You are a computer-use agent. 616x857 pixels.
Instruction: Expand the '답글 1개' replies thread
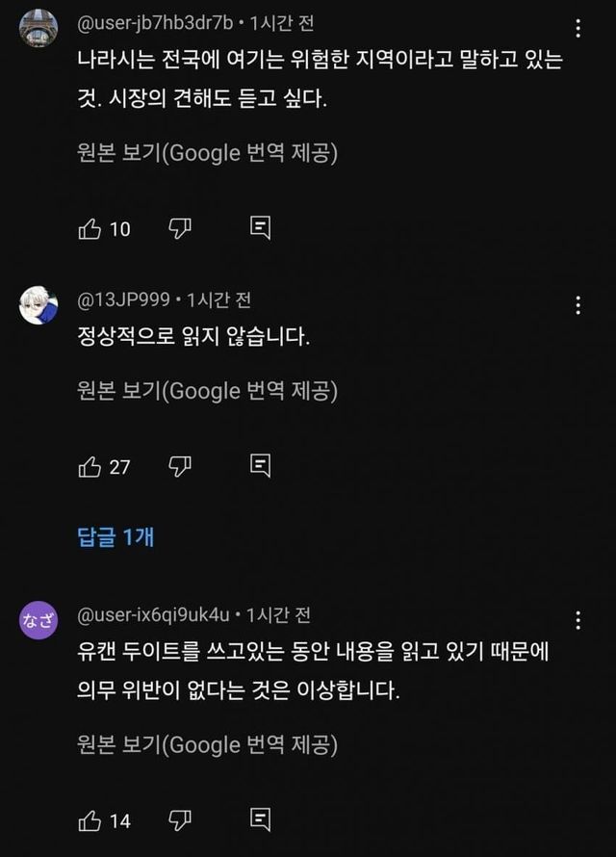coord(115,537)
